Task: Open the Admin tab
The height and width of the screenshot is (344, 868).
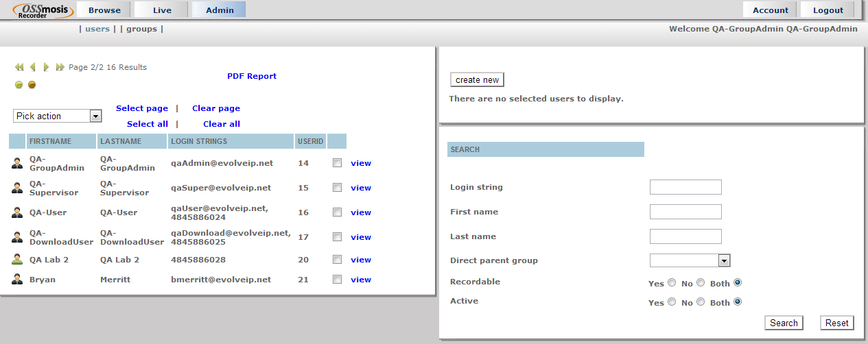Action: click(219, 10)
